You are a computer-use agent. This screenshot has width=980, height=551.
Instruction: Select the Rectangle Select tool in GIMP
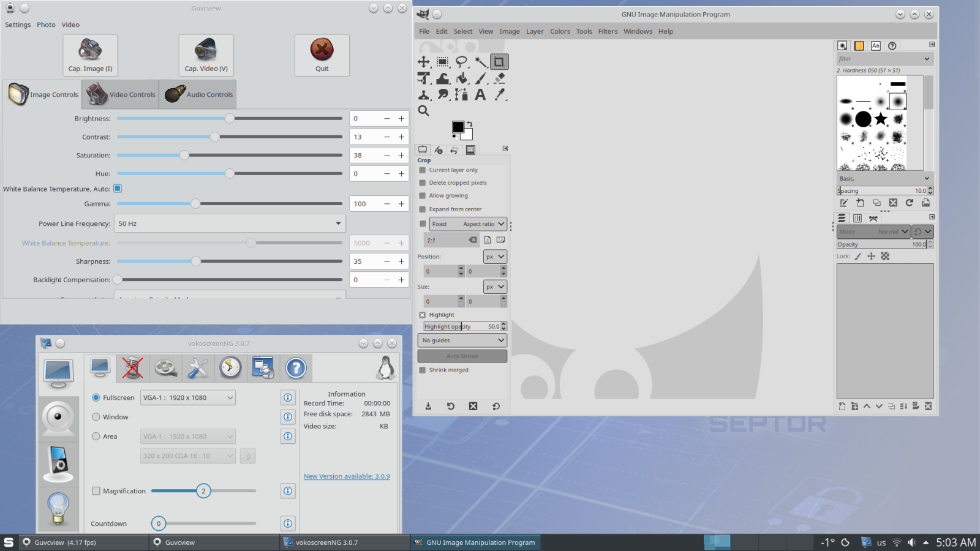[x=443, y=62]
